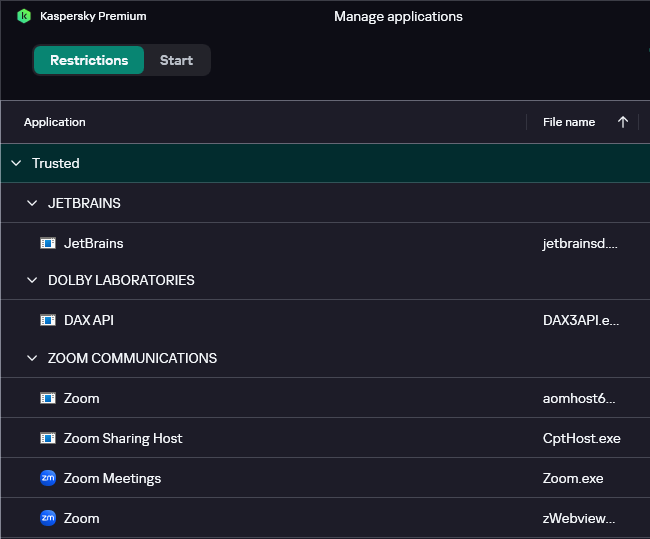The width and height of the screenshot is (650, 539).
Task: Click the jetbrainsd... file name cell
Action: click(x=580, y=243)
